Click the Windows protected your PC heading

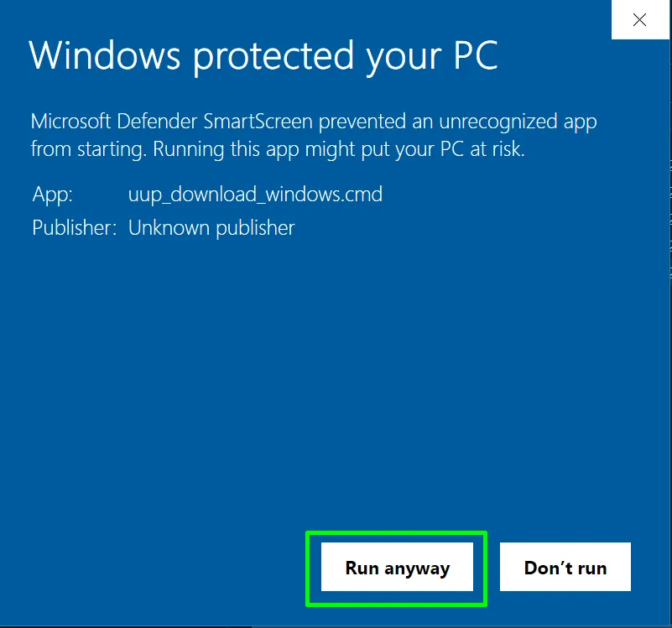coord(264,55)
